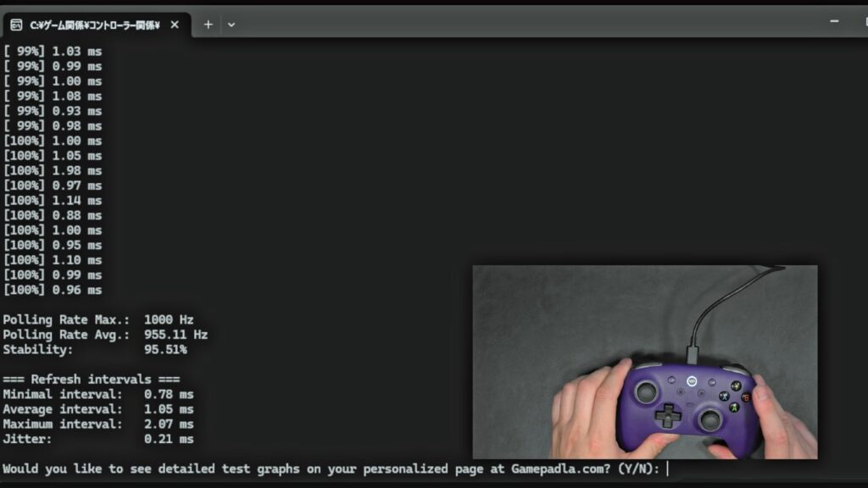Close the C:¥ゲーム関係 terminal tab
Image resolution: width=868 pixels, height=488 pixels.
tap(175, 25)
